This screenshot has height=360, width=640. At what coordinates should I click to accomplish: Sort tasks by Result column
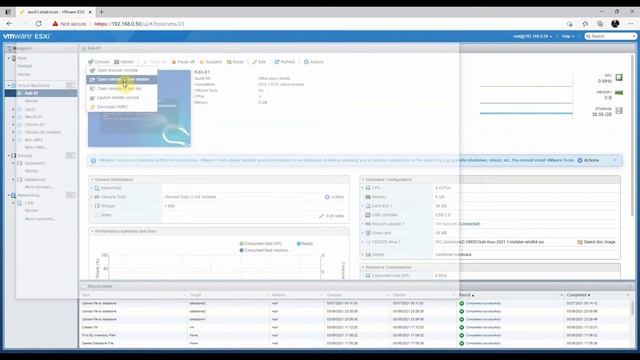click(467, 295)
